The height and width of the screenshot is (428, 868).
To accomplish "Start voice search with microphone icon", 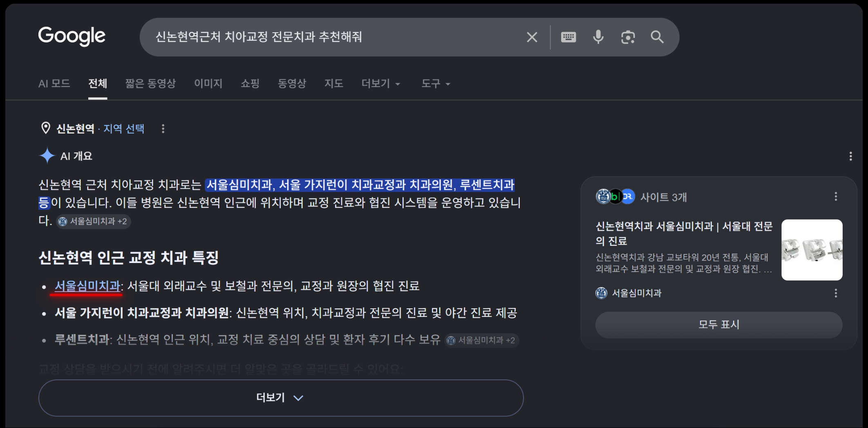I will [598, 37].
